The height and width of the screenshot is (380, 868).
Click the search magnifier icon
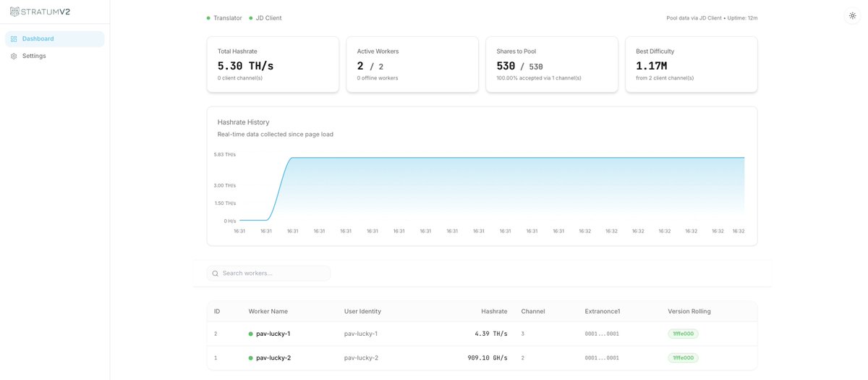(x=215, y=274)
